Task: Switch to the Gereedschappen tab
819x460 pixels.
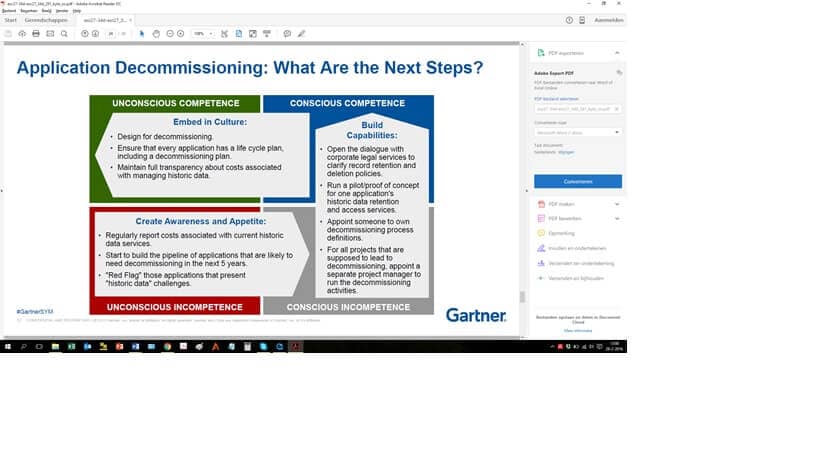Action: click(x=46, y=20)
